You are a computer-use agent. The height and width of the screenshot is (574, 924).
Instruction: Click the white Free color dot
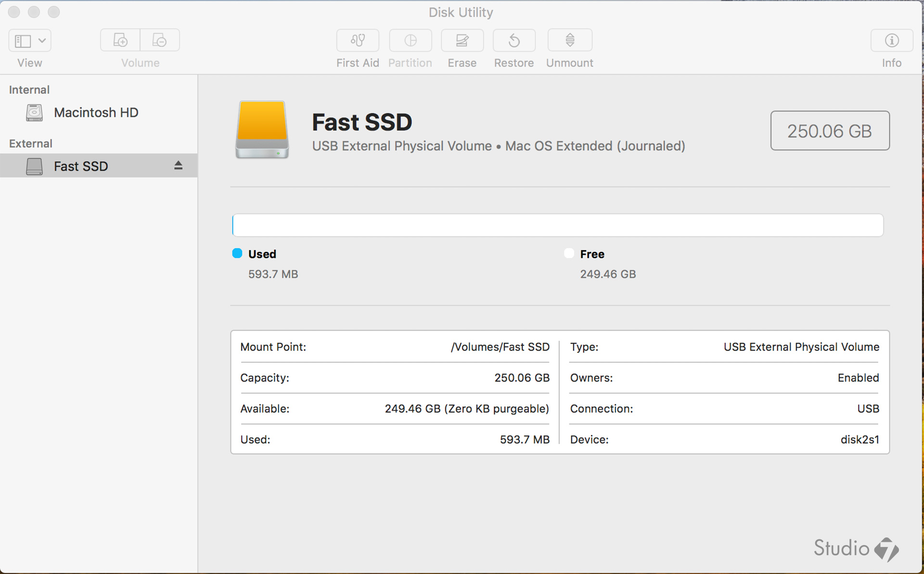569,254
